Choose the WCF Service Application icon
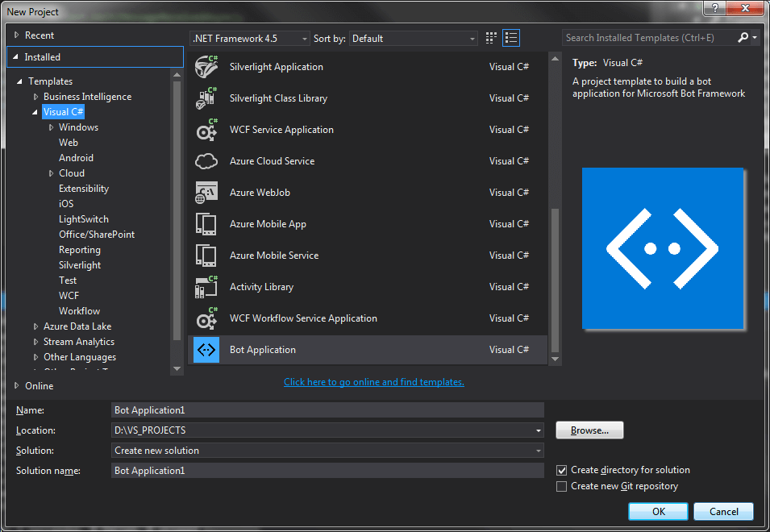The width and height of the screenshot is (770, 532). 206,130
